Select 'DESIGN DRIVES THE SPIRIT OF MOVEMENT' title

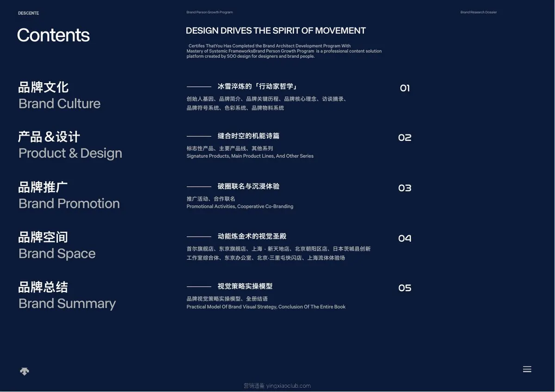[276, 31]
